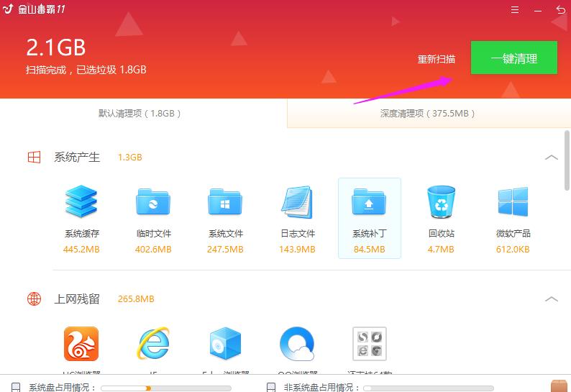Image resolution: width=571 pixels, height=392 pixels.
Task: Switch to 深度清理项 tab
Action: (x=428, y=114)
